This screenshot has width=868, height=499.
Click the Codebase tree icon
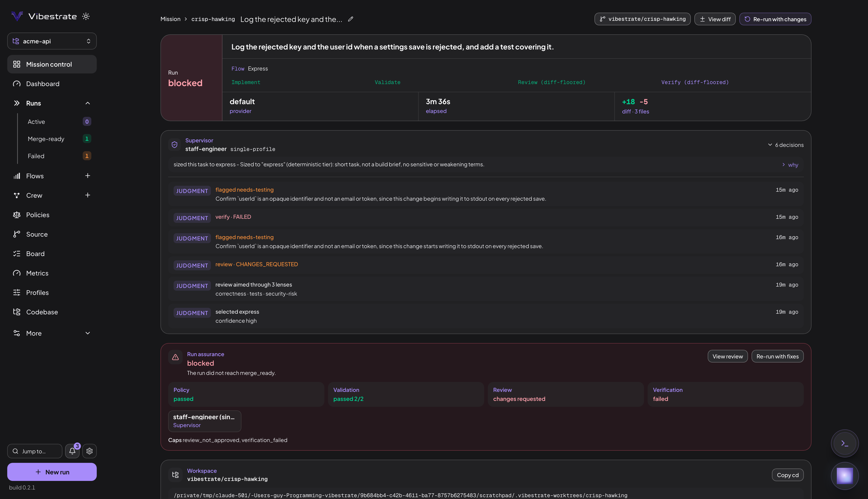pos(17,312)
